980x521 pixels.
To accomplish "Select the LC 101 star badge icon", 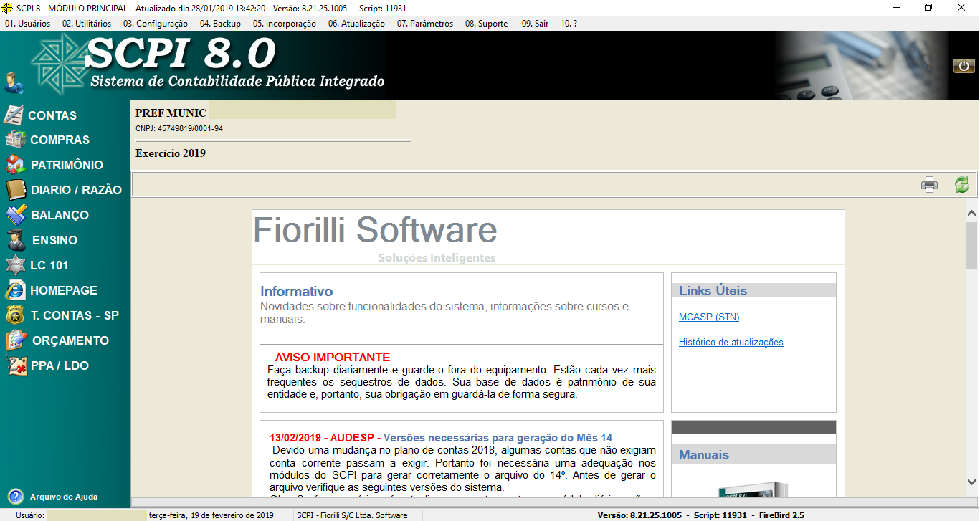I will pos(15,265).
